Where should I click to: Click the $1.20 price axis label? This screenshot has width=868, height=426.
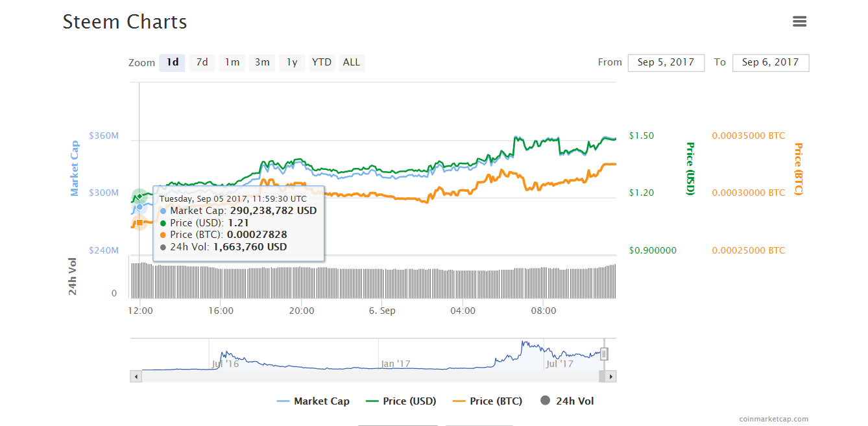click(x=642, y=193)
